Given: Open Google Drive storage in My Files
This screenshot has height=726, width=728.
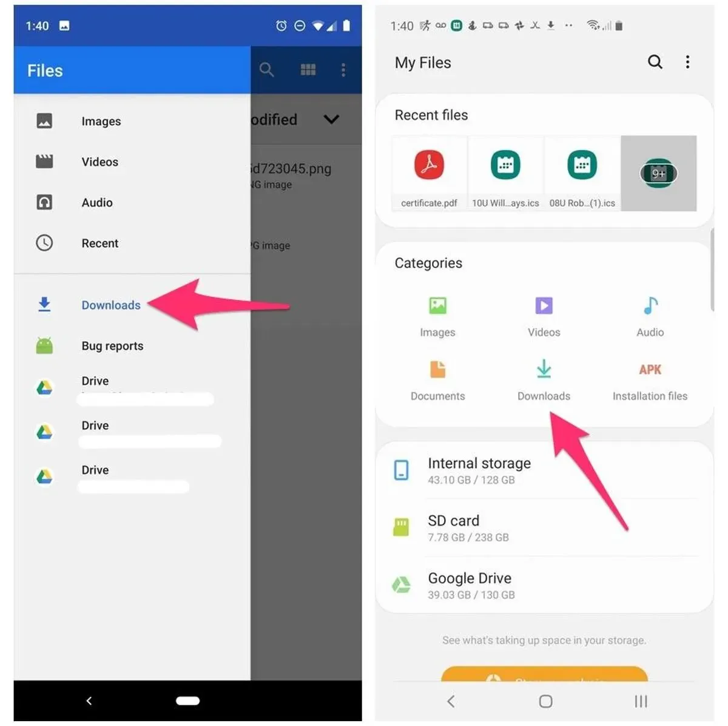Looking at the screenshot, I should tap(471, 585).
